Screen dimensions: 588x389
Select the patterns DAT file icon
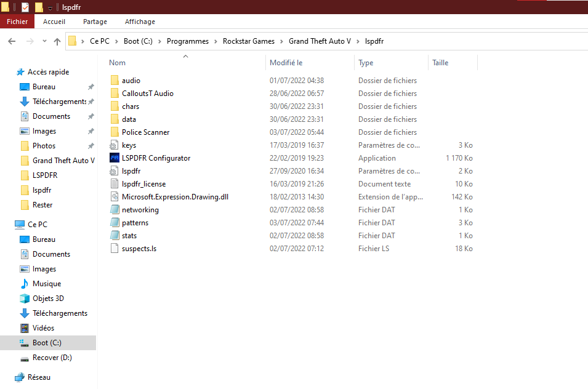[x=115, y=223]
